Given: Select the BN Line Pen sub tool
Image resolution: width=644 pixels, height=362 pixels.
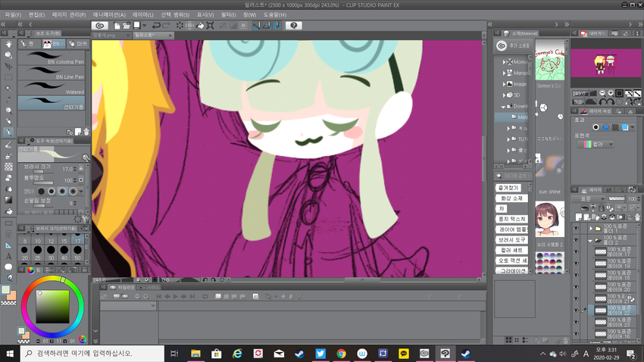Looking at the screenshot, I should click(x=52, y=73).
